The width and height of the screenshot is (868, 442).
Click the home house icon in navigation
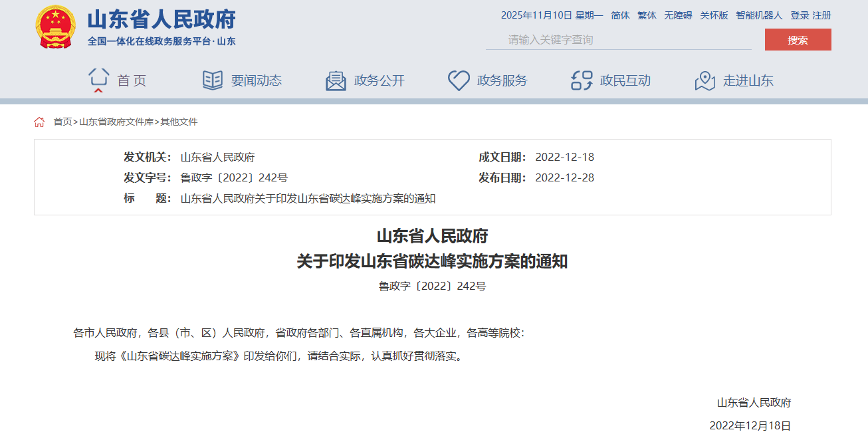[99, 80]
